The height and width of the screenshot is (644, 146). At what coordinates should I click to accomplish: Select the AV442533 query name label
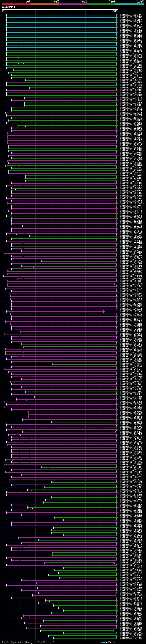click(x=8, y=8)
